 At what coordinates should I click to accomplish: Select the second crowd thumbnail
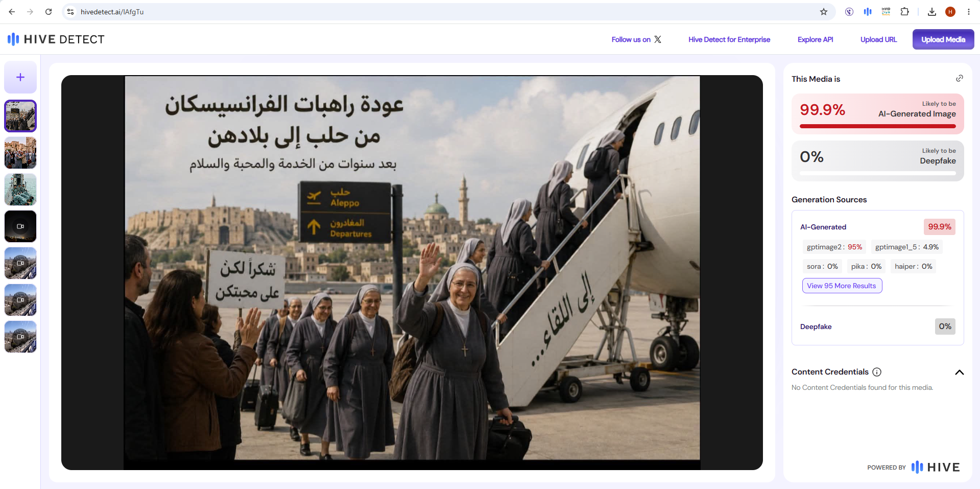point(20,153)
